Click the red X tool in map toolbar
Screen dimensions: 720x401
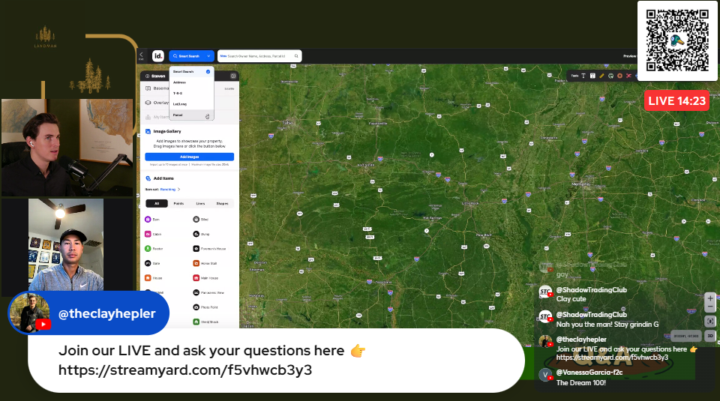(x=629, y=76)
